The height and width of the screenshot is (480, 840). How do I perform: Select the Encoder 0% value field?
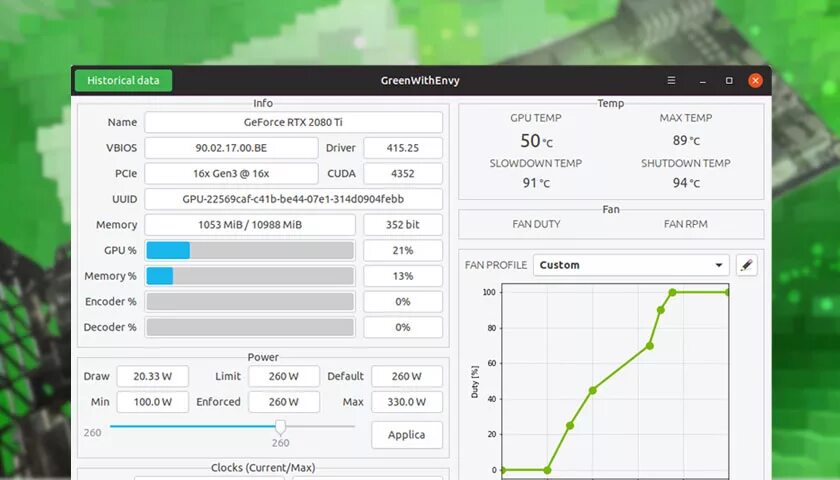coord(403,302)
